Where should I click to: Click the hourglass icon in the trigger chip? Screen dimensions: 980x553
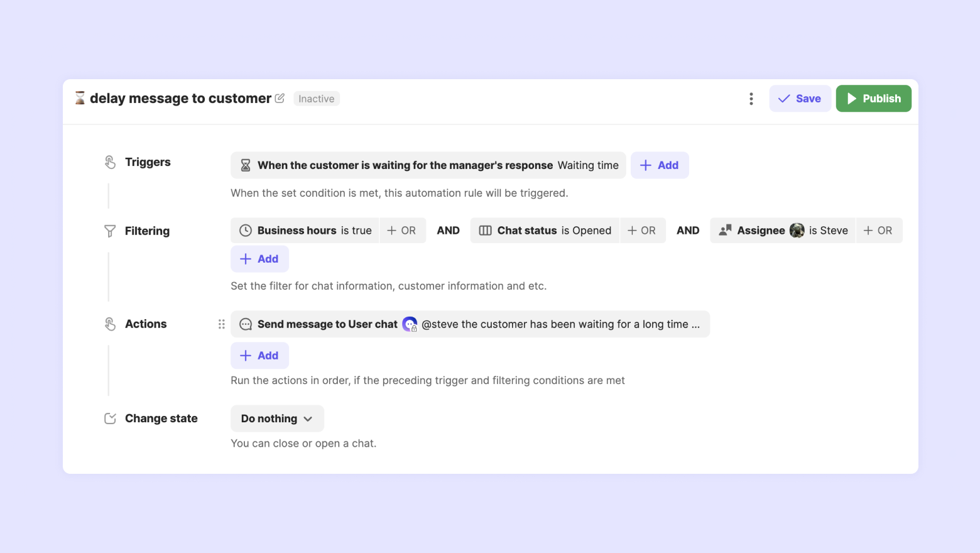coord(246,165)
